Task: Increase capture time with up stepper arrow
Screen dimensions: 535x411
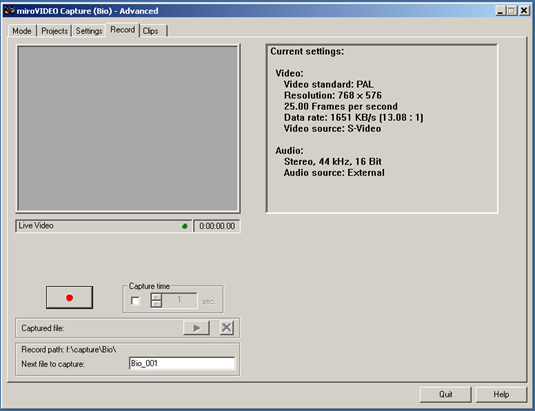Action: [156, 297]
